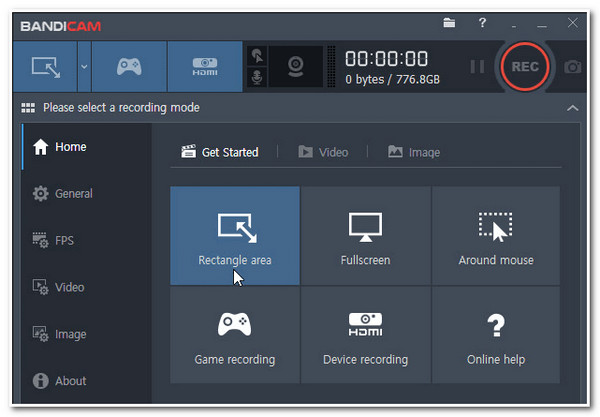Switch to HDMI device recording mode in toolbar
The image size is (600, 417).
(205, 67)
